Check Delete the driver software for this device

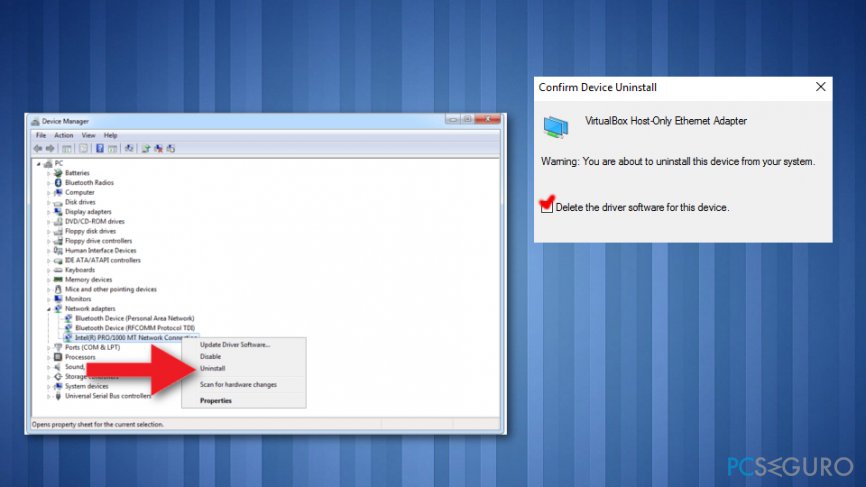547,208
